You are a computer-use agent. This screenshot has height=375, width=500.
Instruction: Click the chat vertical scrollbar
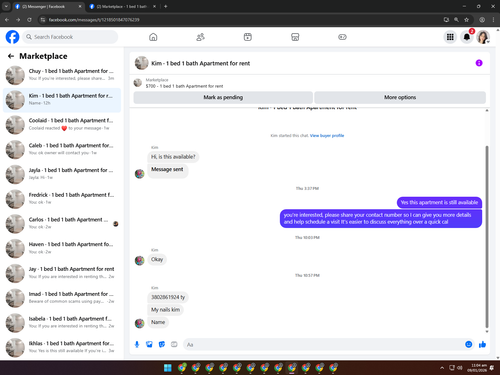click(x=487, y=237)
